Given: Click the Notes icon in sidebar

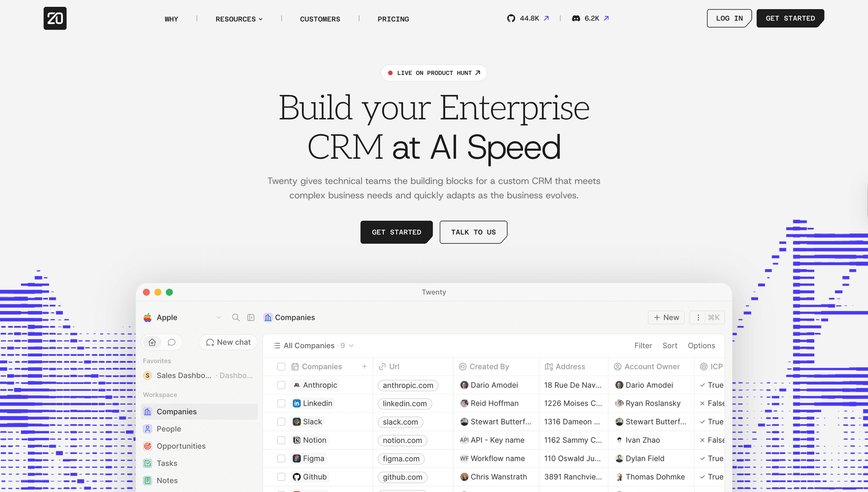Looking at the screenshot, I should [x=147, y=480].
